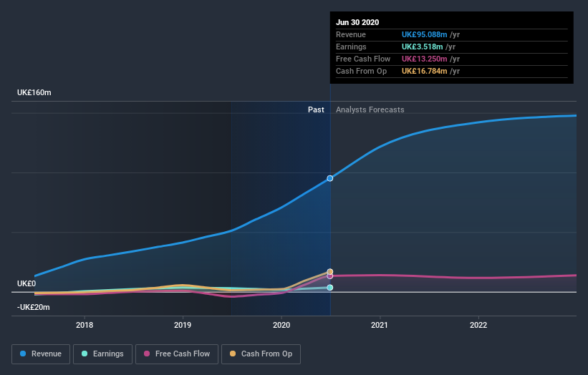Click the UK£13.250m free cash flow value
Viewport: 588px width, 375px height.
point(424,59)
